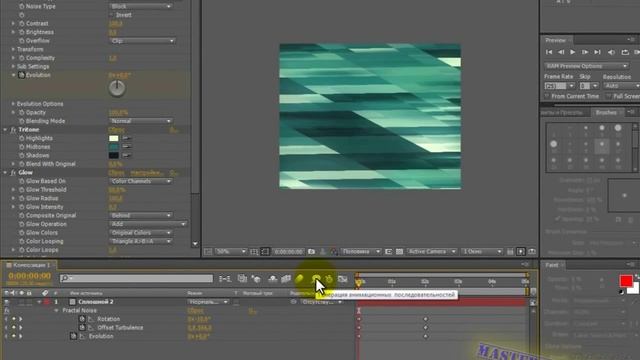Click the Complexity stopwatch icon
The image size is (640, 360).
tap(22, 58)
